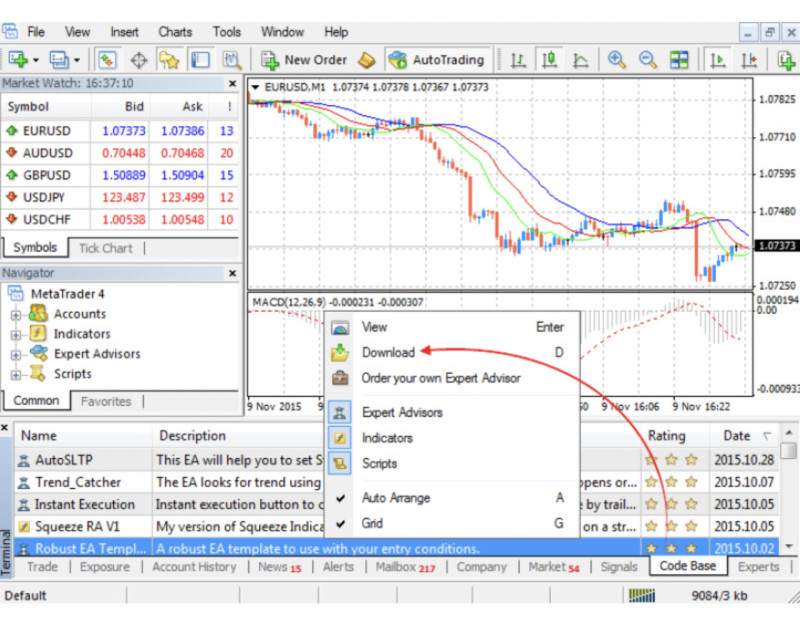Screen dimensions: 800x629
Task: Toggle the Data Window crosshair icon
Action: pyautogui.click(x=138, y=60)
